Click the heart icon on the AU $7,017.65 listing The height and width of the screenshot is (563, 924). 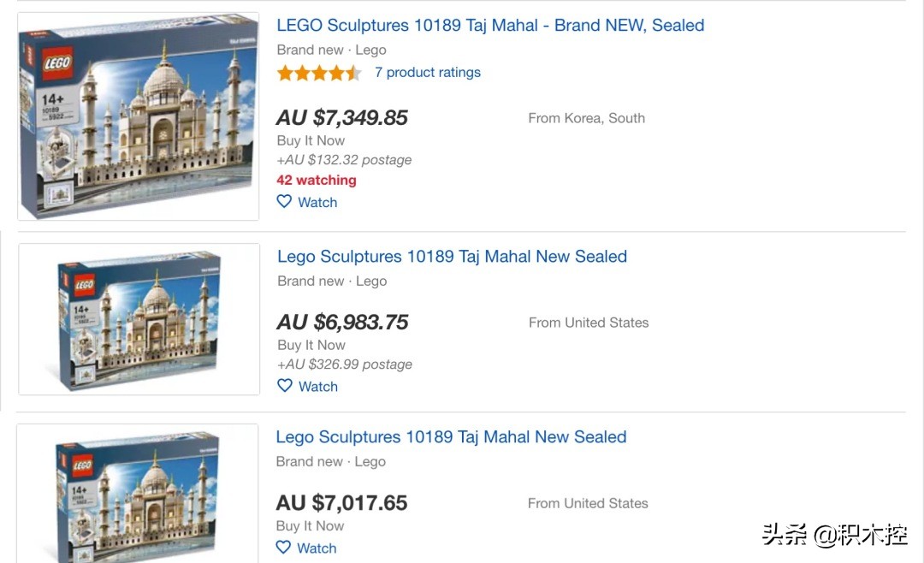(284, 548)
